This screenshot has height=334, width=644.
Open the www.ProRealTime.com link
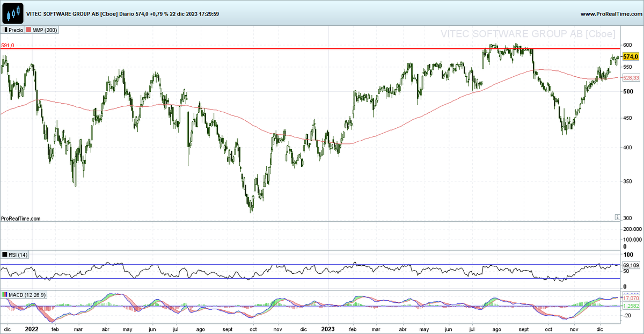(x=611, y=14)
